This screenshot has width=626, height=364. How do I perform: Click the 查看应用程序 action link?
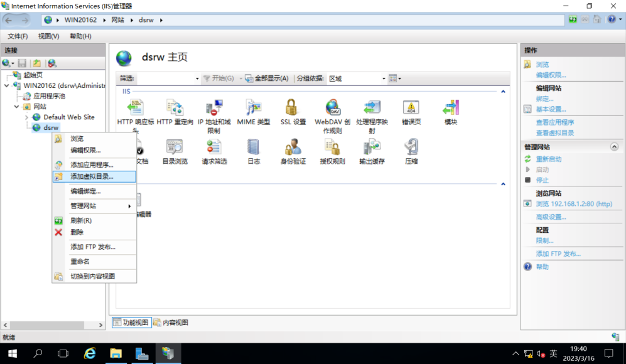(555, 122)
